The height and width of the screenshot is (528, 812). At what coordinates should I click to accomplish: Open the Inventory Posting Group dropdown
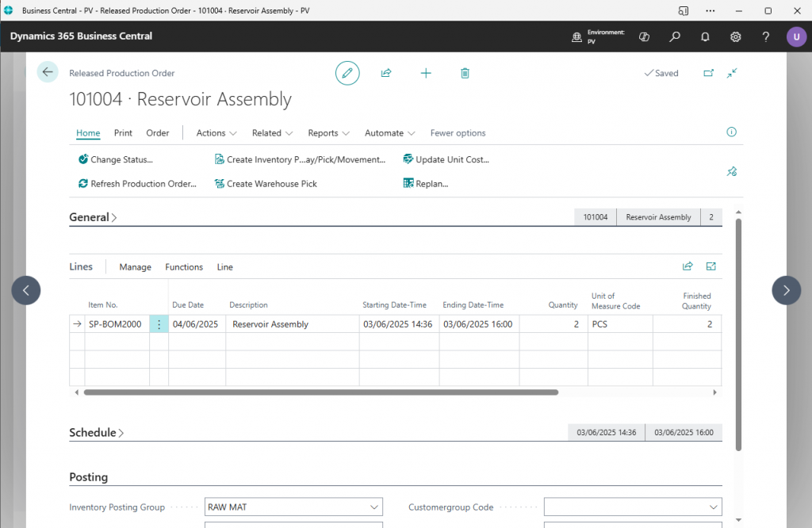pos(374,507)
